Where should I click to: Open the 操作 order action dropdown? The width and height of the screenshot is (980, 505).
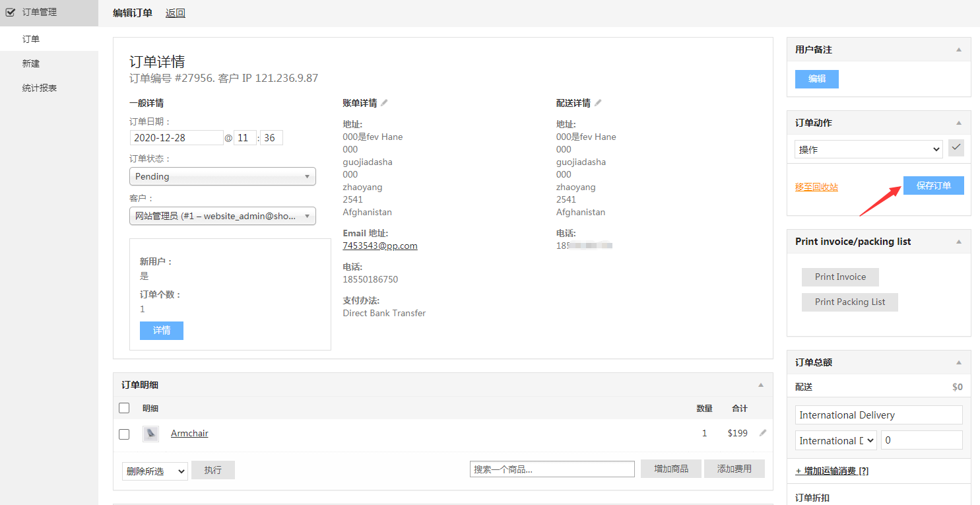pos(868,150)
